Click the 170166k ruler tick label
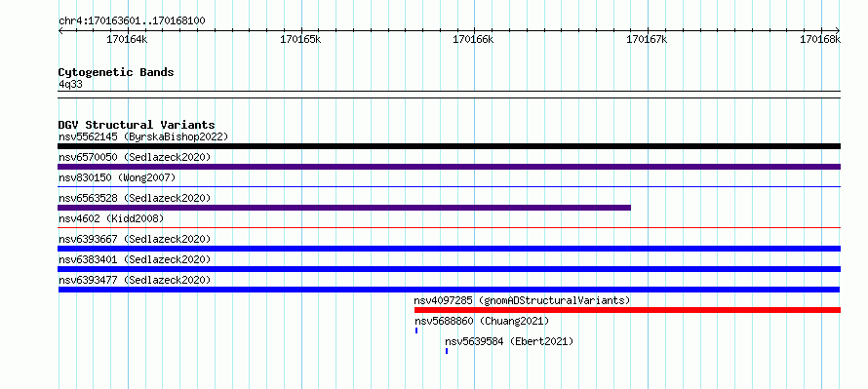868x389 pixels. [473, 39]
